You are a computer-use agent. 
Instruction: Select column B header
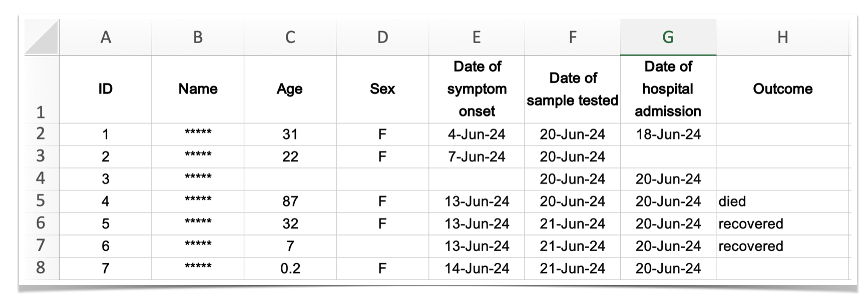coord(198,37)
